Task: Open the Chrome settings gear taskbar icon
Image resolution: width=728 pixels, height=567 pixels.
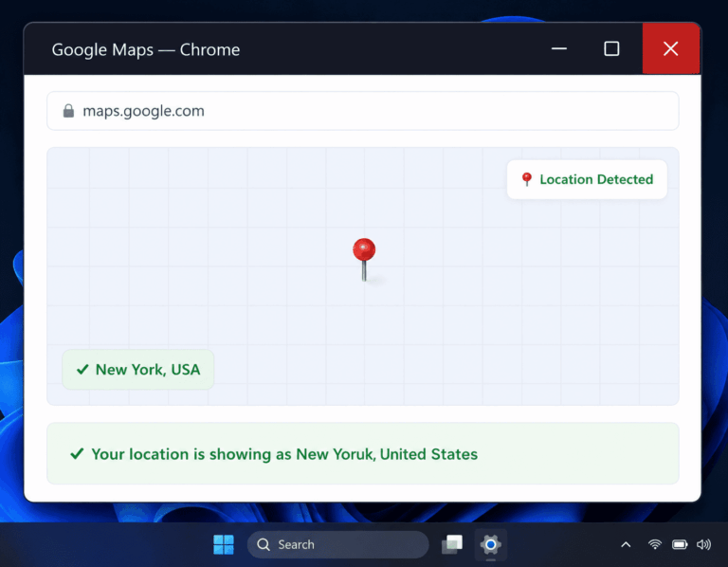Action: coord(491,544)
